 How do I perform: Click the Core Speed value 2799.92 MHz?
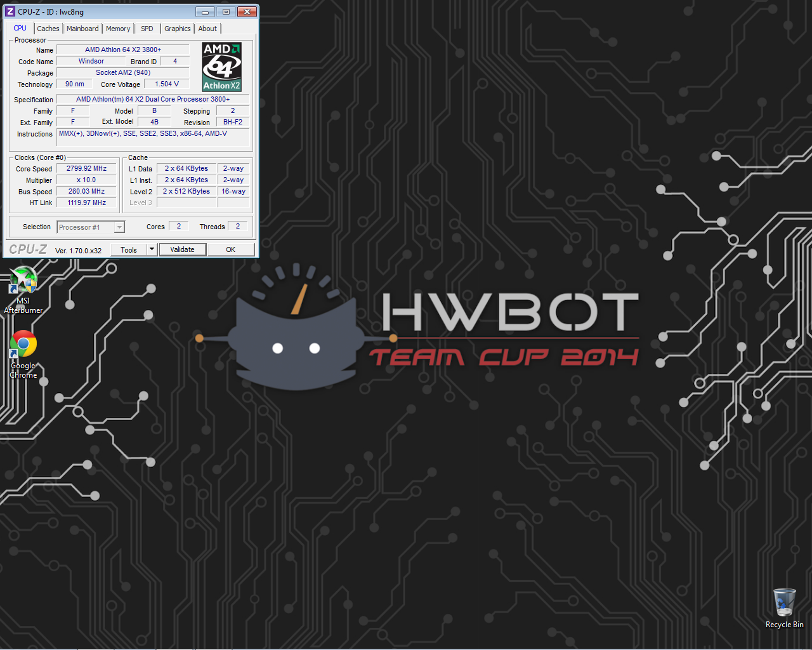tap(86, 168)
